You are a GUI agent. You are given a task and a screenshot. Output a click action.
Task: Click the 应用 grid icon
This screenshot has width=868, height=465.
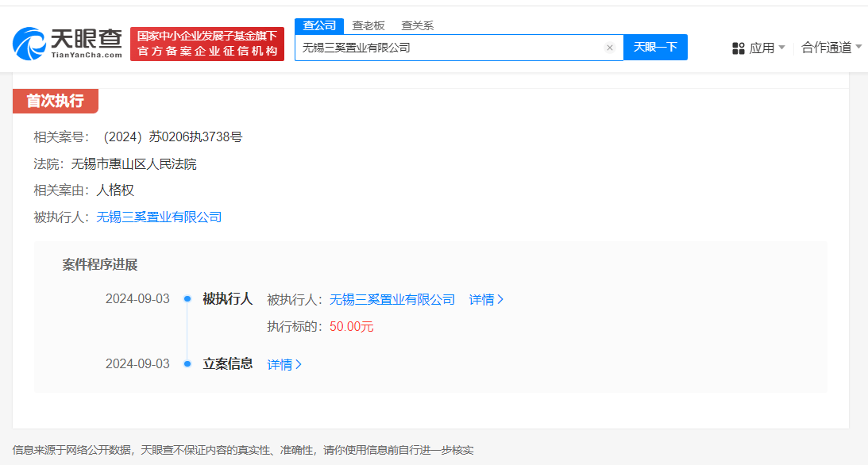click(738, 48)
